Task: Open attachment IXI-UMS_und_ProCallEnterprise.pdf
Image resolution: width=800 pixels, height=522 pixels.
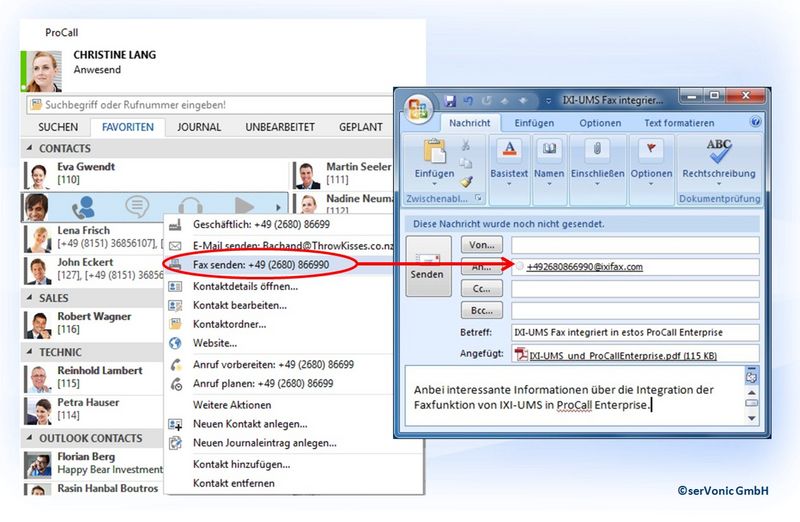Action: point(622,356)
